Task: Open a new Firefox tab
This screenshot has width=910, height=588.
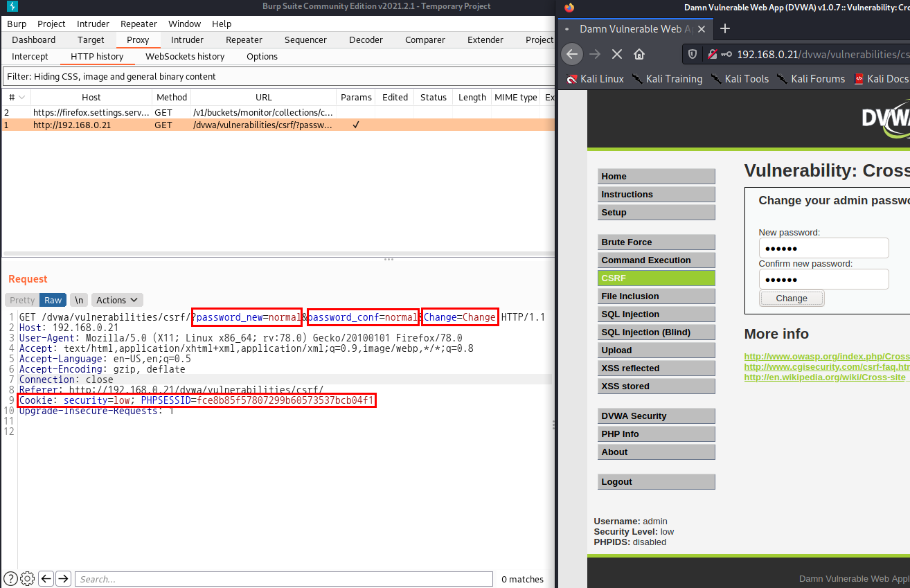Action: [x=725, y=28]
